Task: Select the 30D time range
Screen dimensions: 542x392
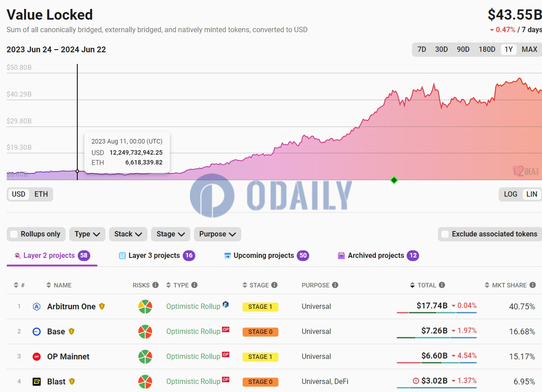Action: (x=441, y=50)
